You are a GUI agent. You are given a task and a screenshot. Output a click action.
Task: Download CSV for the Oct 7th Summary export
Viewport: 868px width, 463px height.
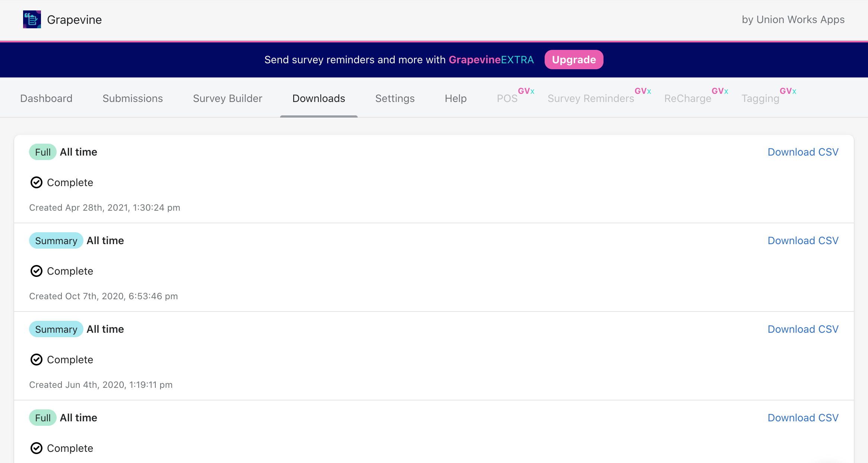[803, 240]
